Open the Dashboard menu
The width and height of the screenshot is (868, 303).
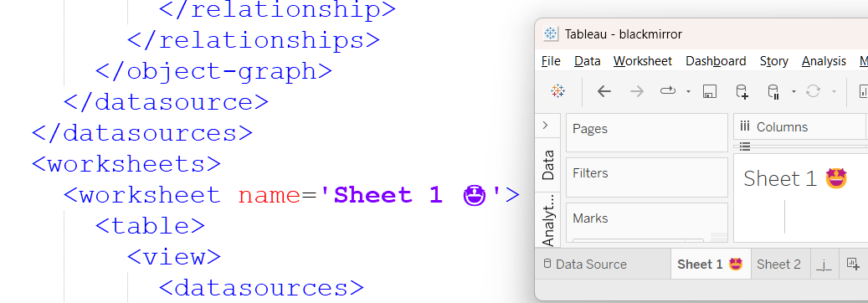716,61
